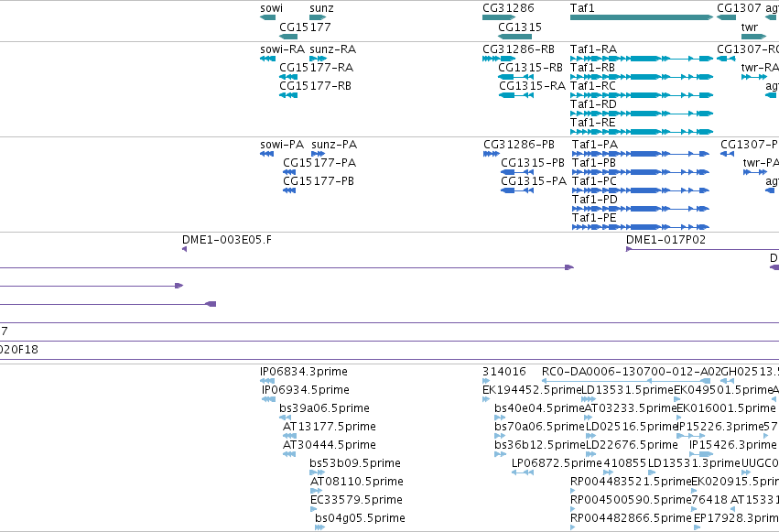Select the twr-PA protein feature
Screen dimensions: 779x532
pyautogui.click(x=755, y=172)
